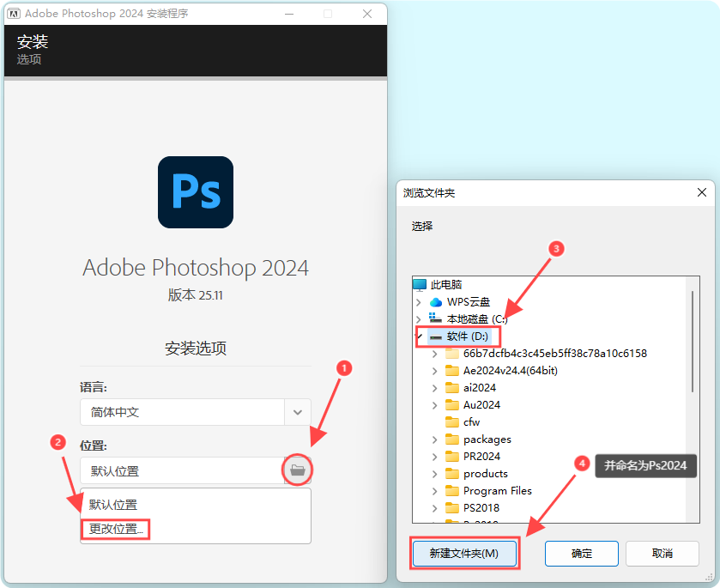This screenshot has height=588, width=720.
Task: Choose 默认位置 from the location menu
Action: 113,505
